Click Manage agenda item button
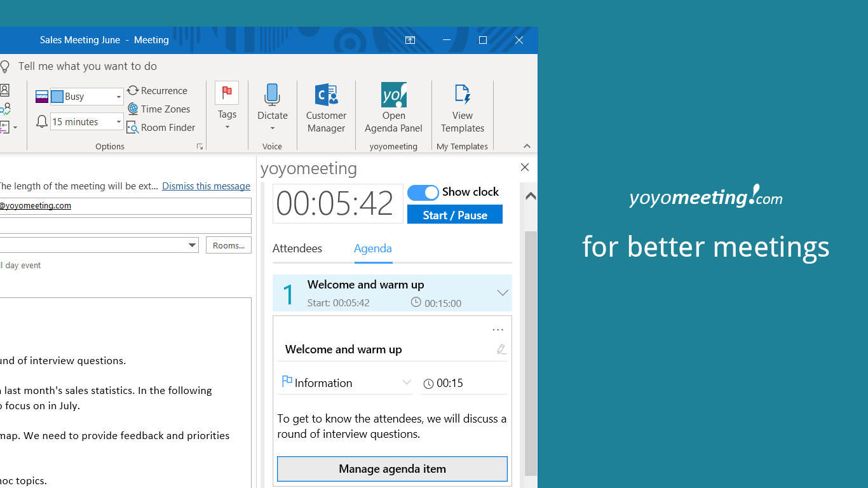Viewport: 868px width, 488px height. [392, 469]
